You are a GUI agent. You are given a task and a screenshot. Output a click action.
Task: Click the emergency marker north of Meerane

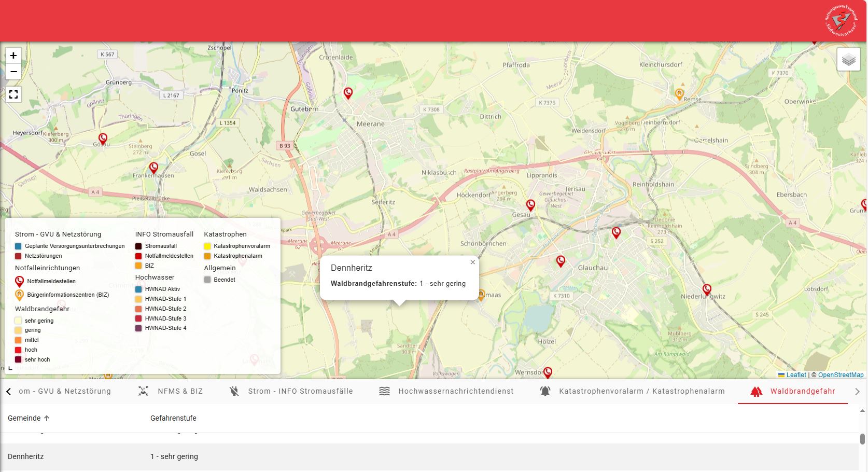point(348,93)
